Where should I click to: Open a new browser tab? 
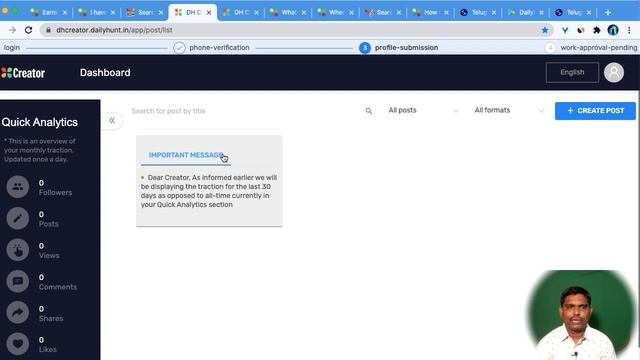pyautogui.click(x=608, y=13)
